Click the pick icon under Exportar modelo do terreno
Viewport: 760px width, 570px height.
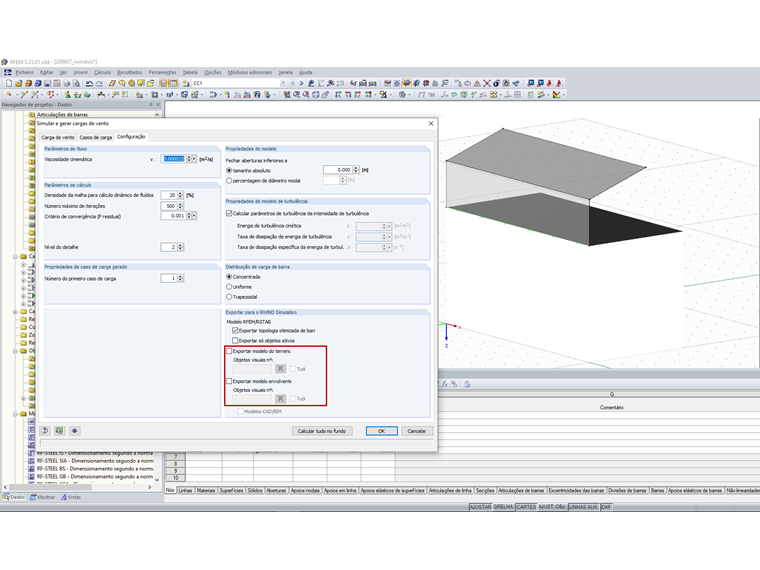click(x=280, y=369)
